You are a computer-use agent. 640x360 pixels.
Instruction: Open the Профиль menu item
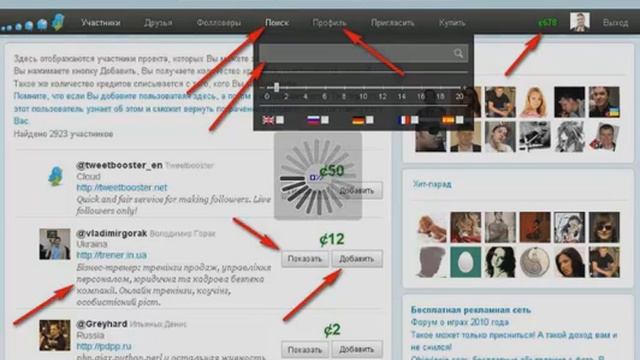coord(329,23)
